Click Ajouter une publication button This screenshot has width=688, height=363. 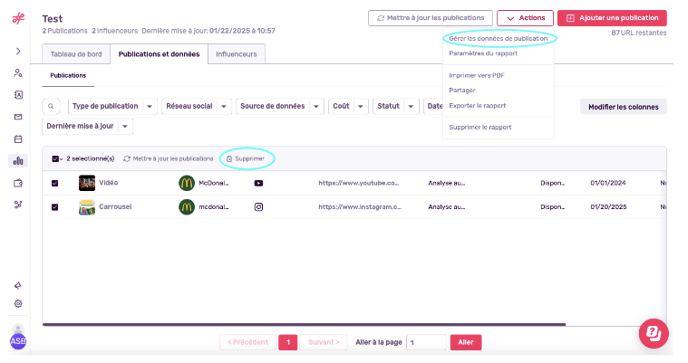pos(612,18)
